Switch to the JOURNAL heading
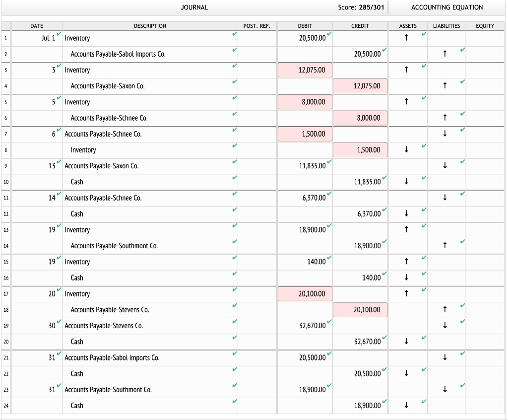Image resolution: width=508 pixels, height=420 pixels. click(194, 7)
